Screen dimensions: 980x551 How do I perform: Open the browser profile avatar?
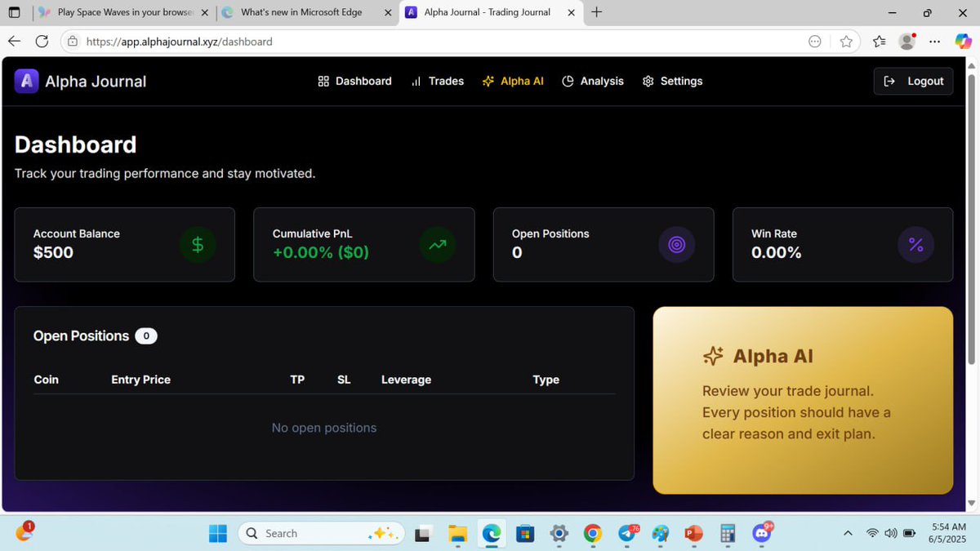[906, 41]
